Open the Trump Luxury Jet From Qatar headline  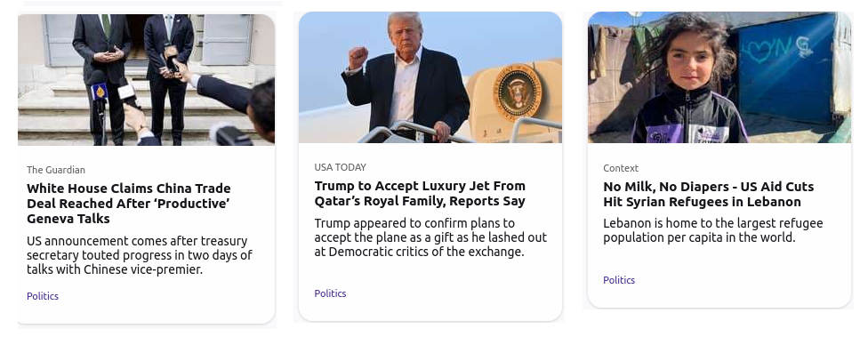[420, 193]
